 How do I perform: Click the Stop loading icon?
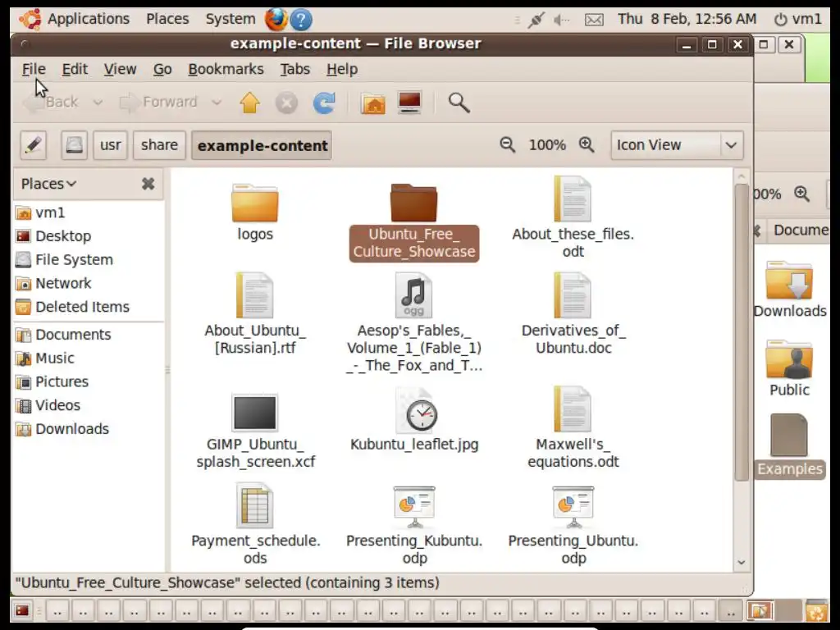(286, 103)
